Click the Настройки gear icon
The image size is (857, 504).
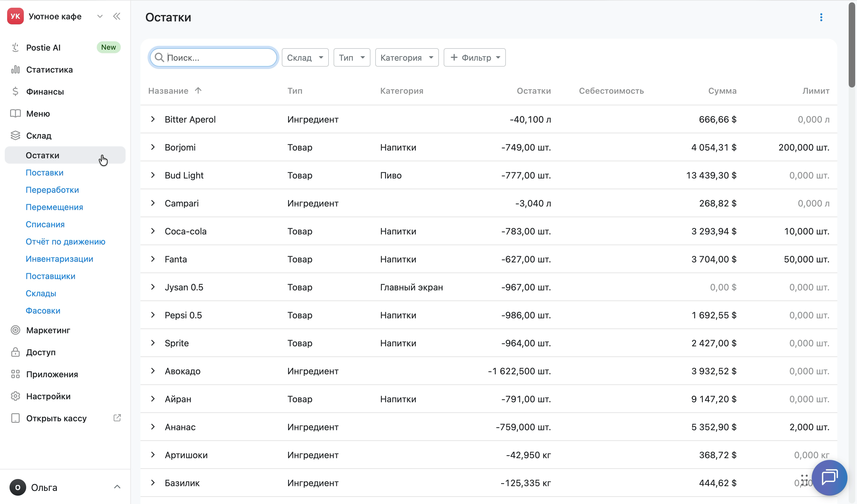tap(15, 396)
